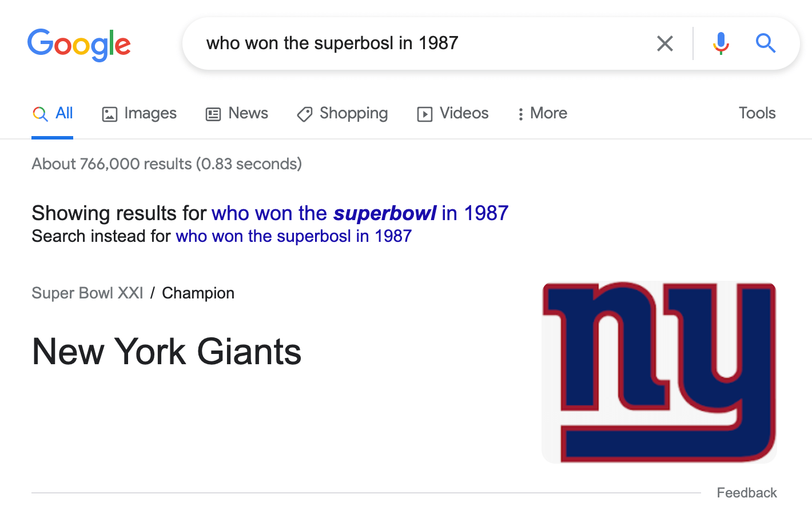
Task: Select the News tab newspaper icon
Action: pos(213,114)
